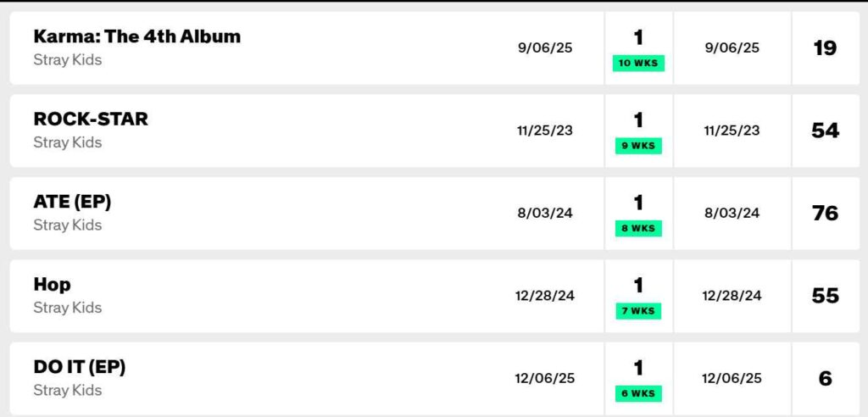868x417 pixels.
Task: Open the DO IT (EP) title
Action: tap(80, 367)
